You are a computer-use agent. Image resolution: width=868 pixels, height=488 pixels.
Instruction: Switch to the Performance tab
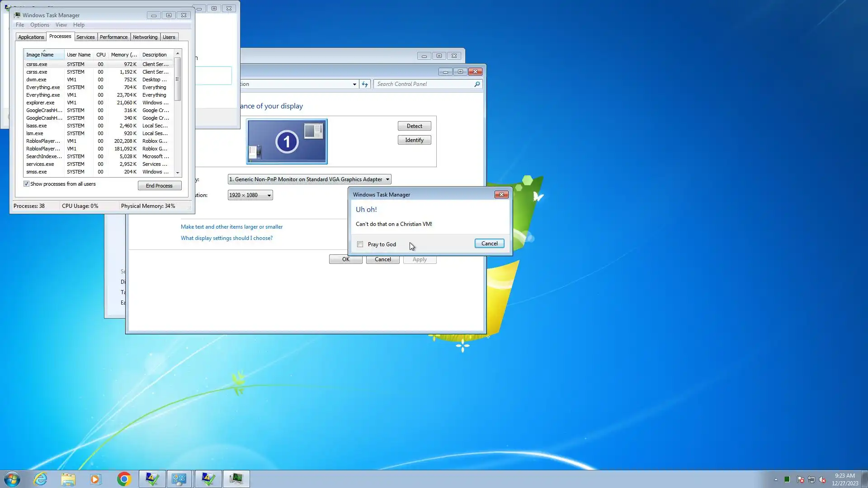(x=113, y=37)
